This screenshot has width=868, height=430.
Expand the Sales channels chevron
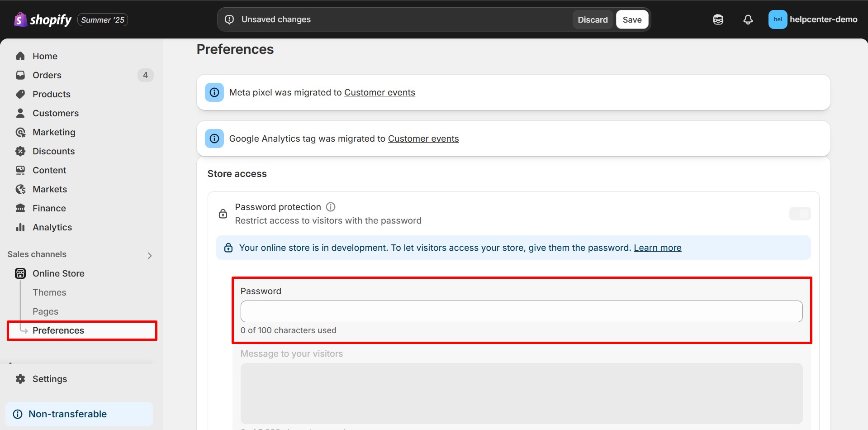point(150,256)
